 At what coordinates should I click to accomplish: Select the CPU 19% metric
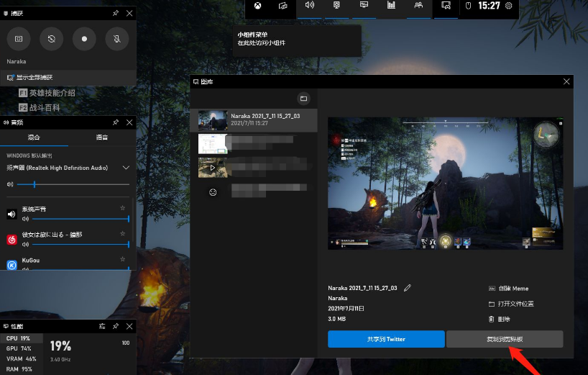coord(22,338)
